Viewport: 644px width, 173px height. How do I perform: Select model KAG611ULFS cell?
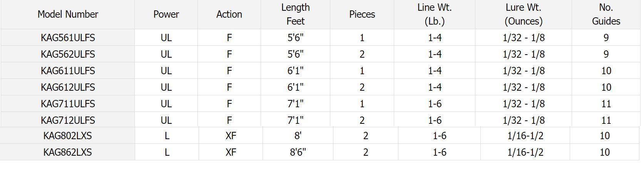68,71
